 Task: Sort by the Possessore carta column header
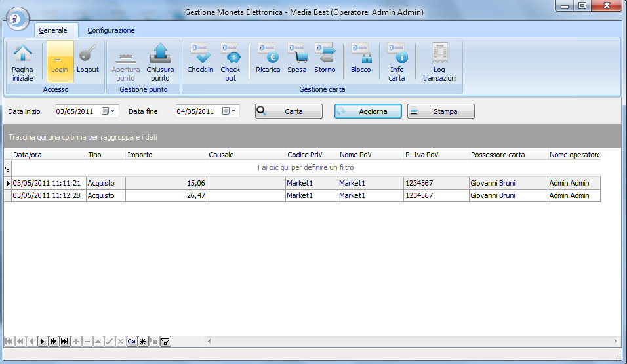point(508,155)
